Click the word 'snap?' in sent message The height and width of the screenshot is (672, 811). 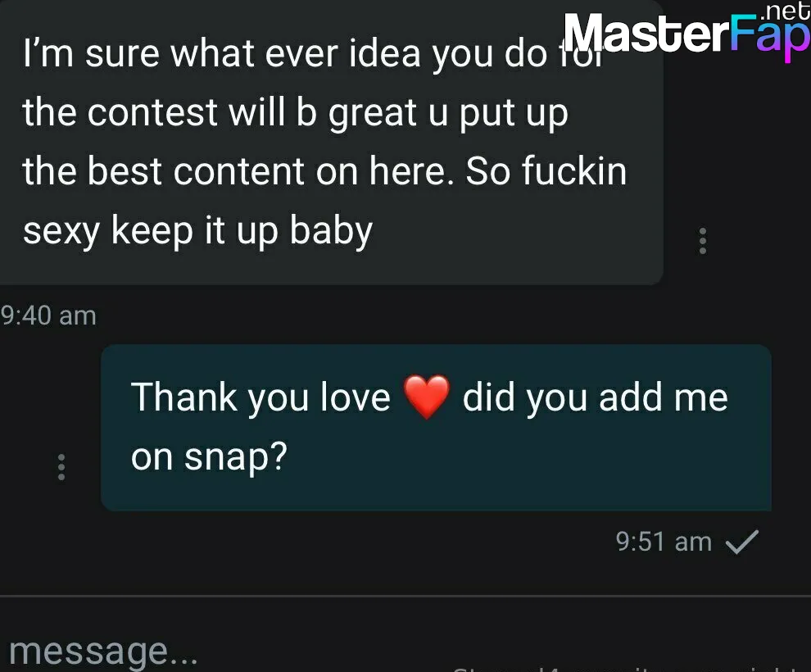click(236, 457)
